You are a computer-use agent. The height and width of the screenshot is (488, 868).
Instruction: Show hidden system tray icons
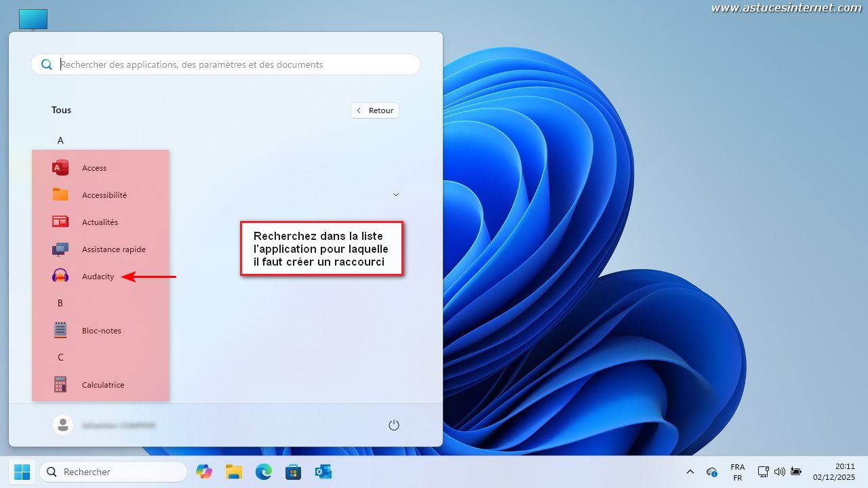[690, 472]
